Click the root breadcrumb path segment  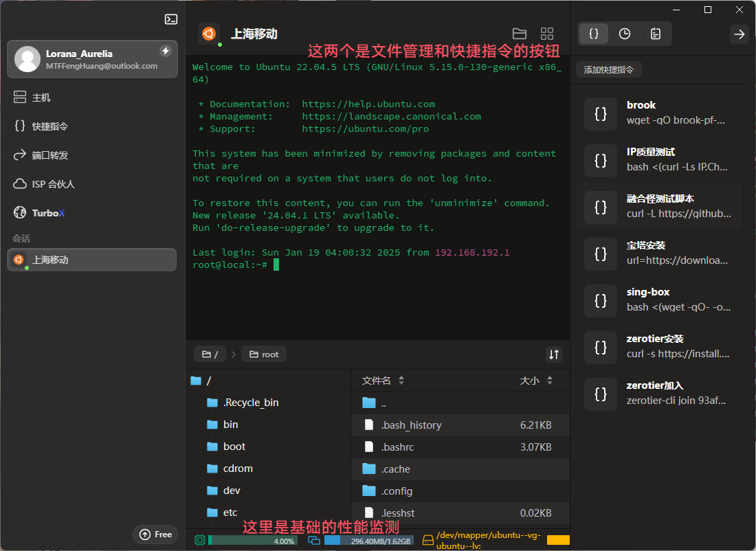click(x=264, y=355)
